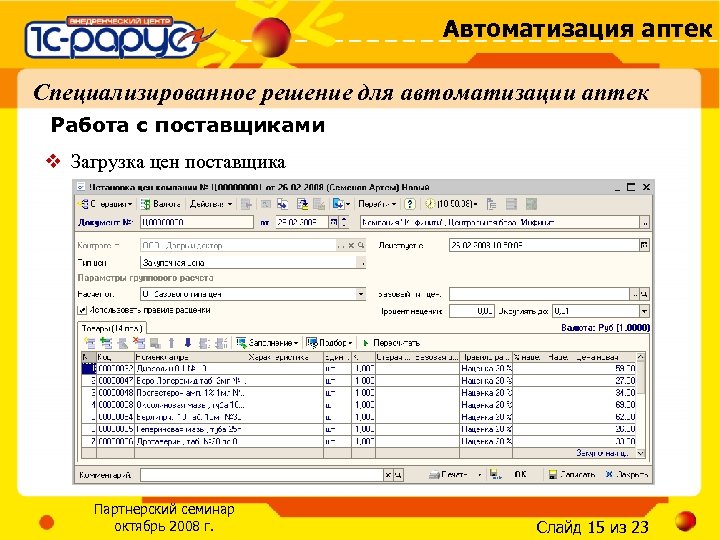Click base price type ellipsis button
The image size is (720, 540).
[636, 294]
